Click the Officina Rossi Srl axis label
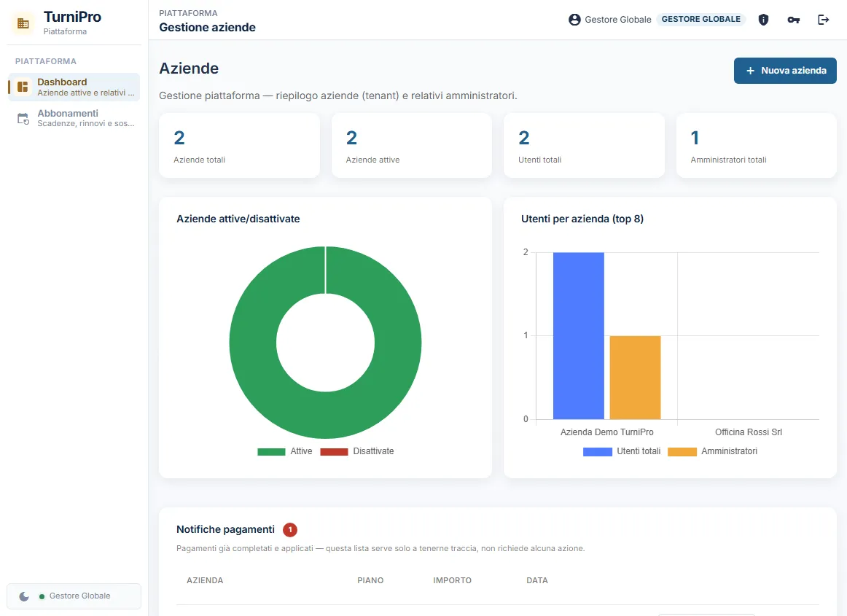The image size is (847, 616). 748,432
